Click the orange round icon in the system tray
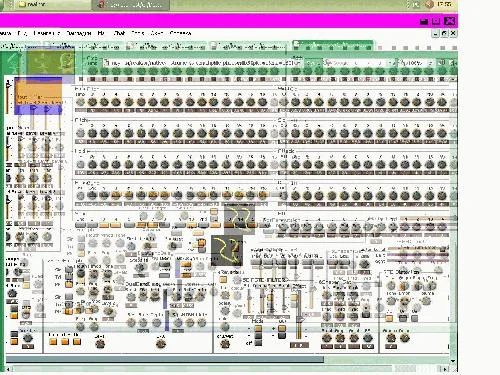 pos(430,4)
